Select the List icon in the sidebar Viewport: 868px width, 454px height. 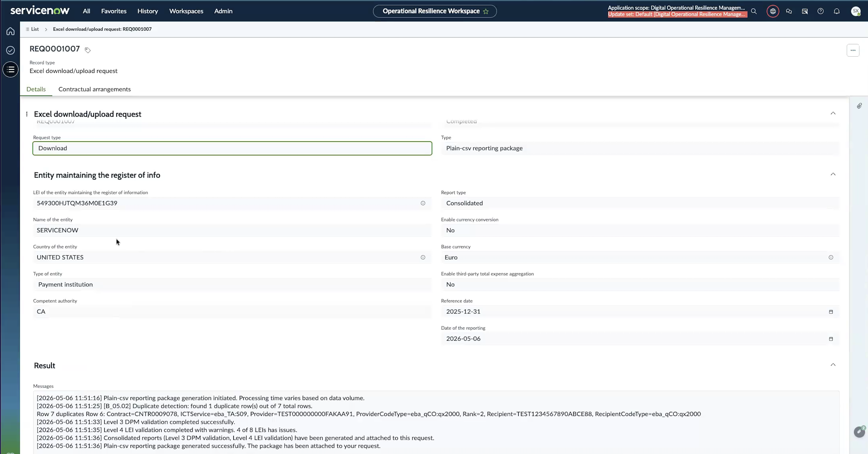(x=11, y=69)
